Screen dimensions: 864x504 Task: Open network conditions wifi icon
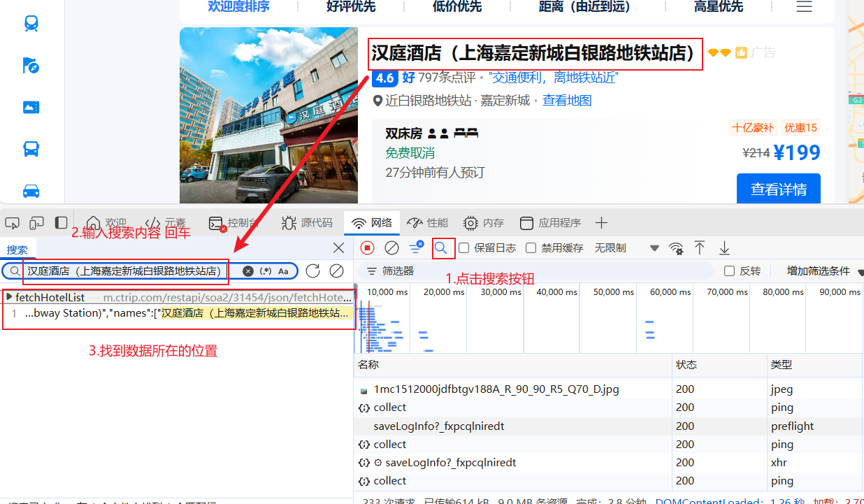pyautogui.click(x=676, y=248)
